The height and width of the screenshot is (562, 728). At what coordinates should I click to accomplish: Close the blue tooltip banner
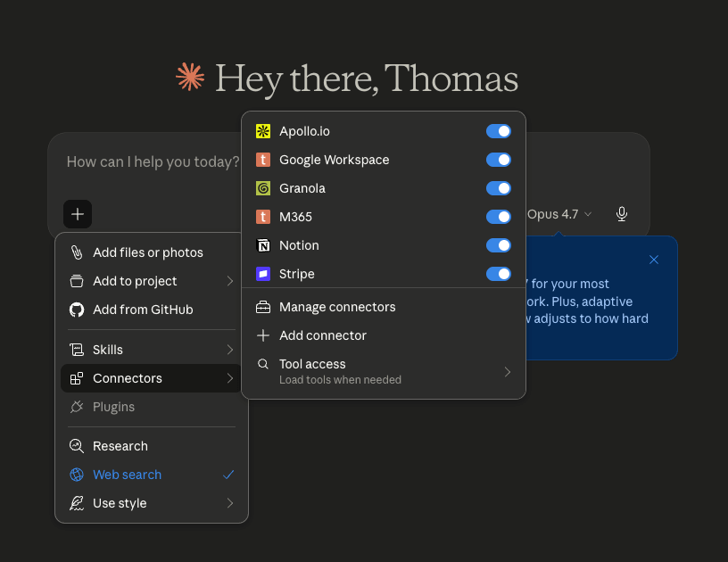click(x=654, y=260)
